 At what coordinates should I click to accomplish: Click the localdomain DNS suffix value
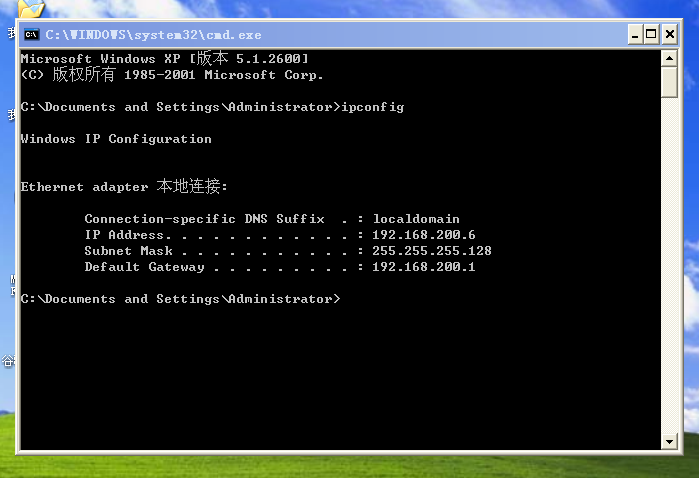click(416, 218)
